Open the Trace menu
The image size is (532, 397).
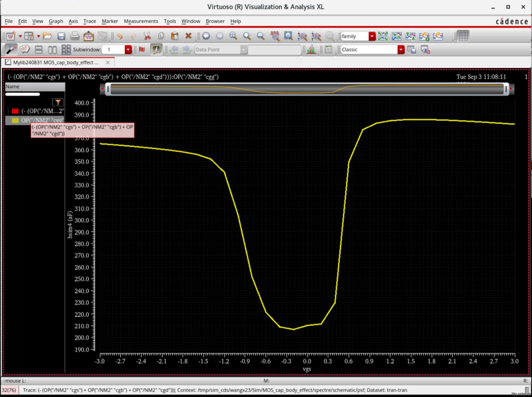click(x=90, y=21)
